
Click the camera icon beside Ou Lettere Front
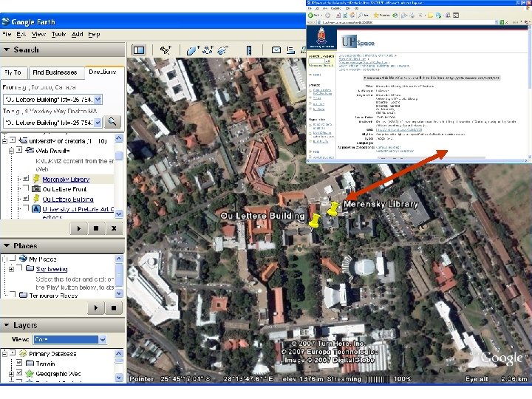click(36, 189)
